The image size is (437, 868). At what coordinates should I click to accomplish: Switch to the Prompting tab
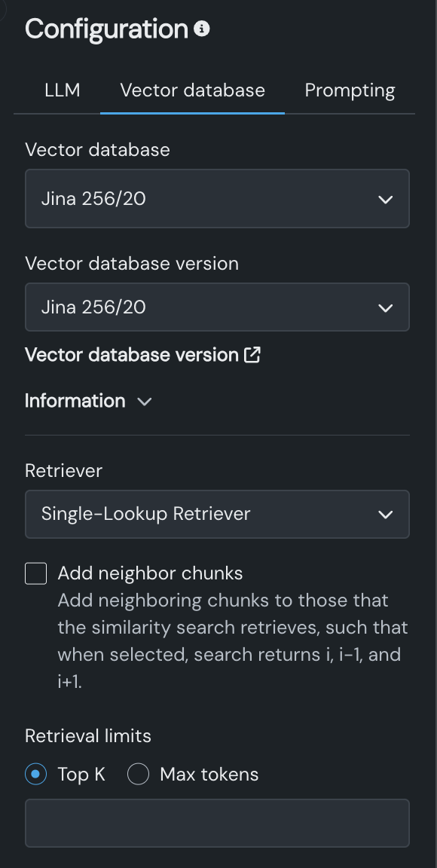tap(350, 90)
